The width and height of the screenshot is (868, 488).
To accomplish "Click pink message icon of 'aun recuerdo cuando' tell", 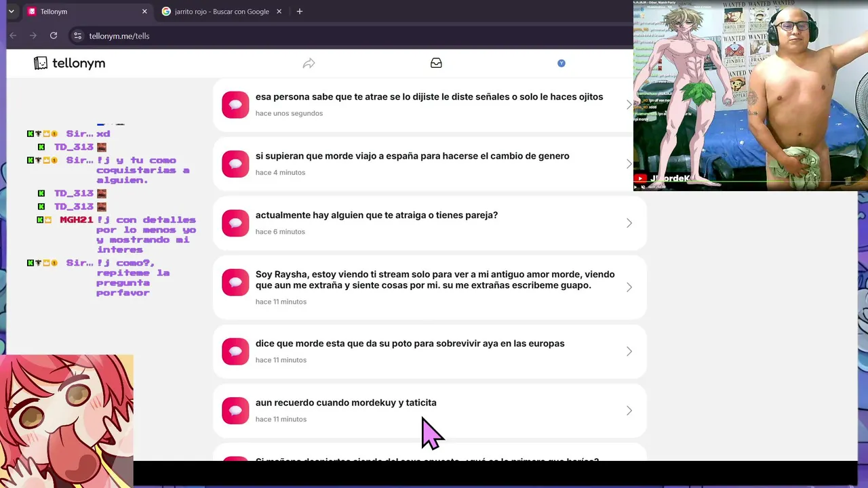I will coord(235,411).
